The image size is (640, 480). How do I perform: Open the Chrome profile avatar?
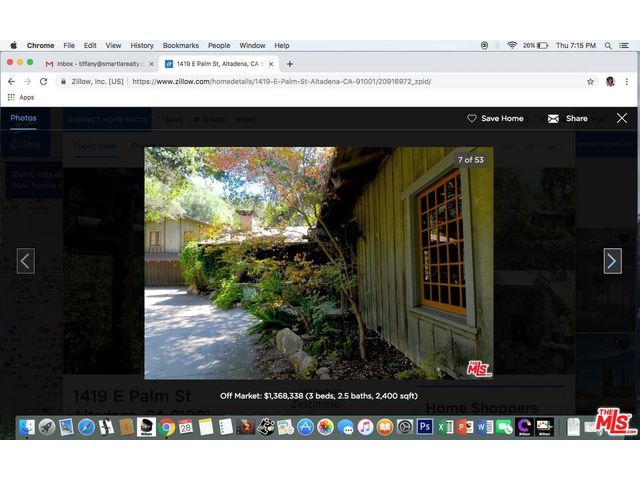point(610,82)
